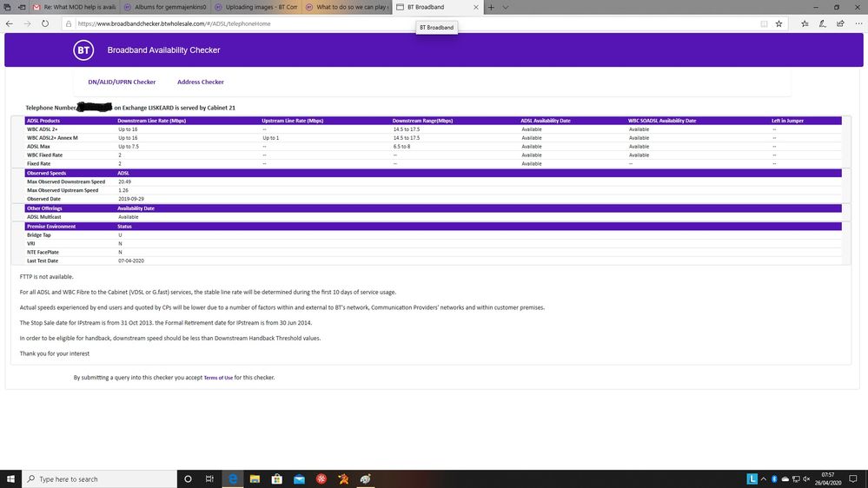
Task: Switch to 'What to do so we can play' tab
Action: point(347,7)
